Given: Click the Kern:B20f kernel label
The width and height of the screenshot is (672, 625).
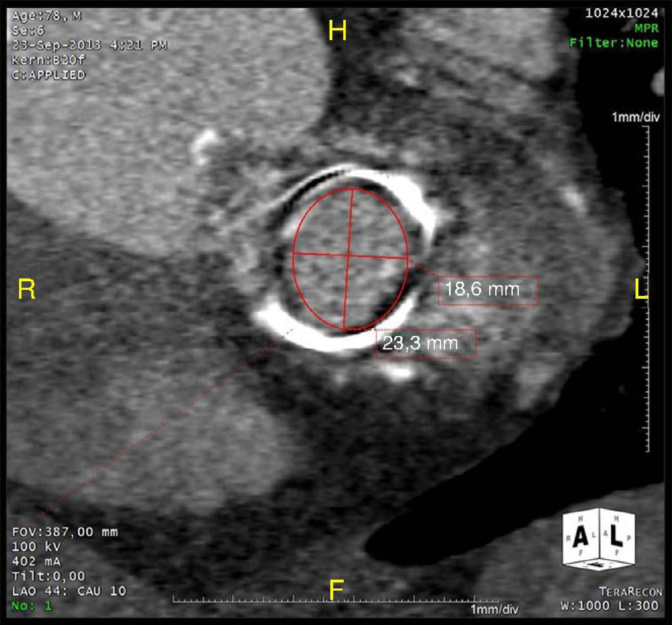Looking at the screenshot, I should click(48, 60).
